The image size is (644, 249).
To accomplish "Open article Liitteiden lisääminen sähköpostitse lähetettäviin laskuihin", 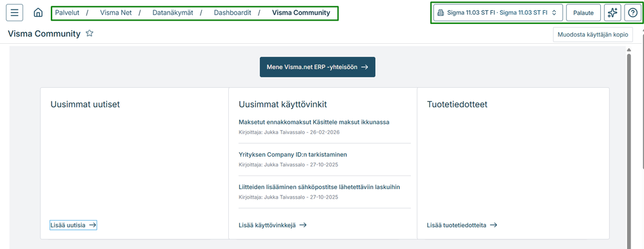I will pos(319,187).
